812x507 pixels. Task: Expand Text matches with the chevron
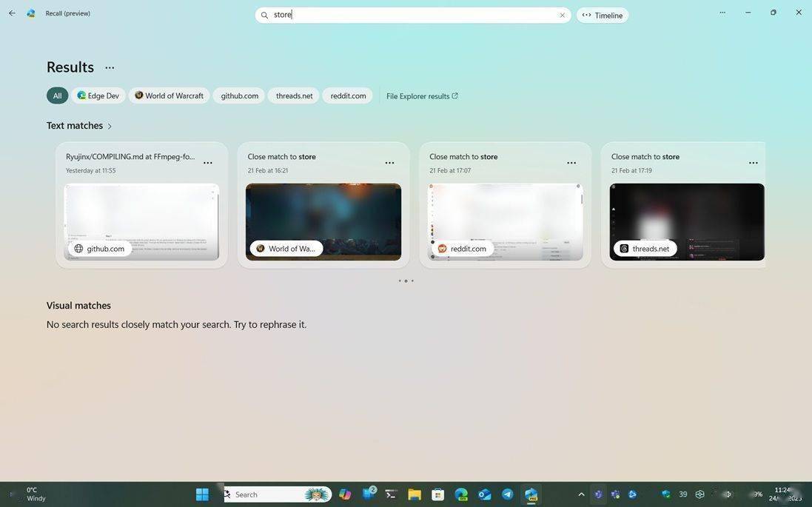[110, 126]
